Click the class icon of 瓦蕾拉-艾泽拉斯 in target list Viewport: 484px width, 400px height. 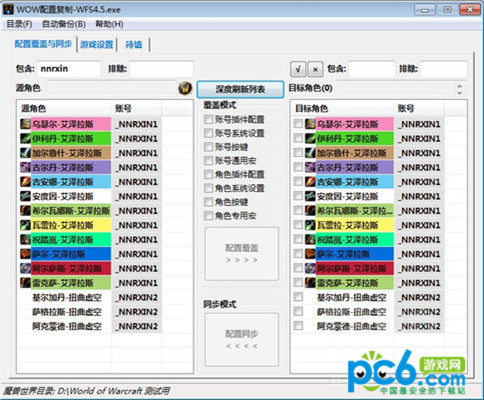(310, 225)
